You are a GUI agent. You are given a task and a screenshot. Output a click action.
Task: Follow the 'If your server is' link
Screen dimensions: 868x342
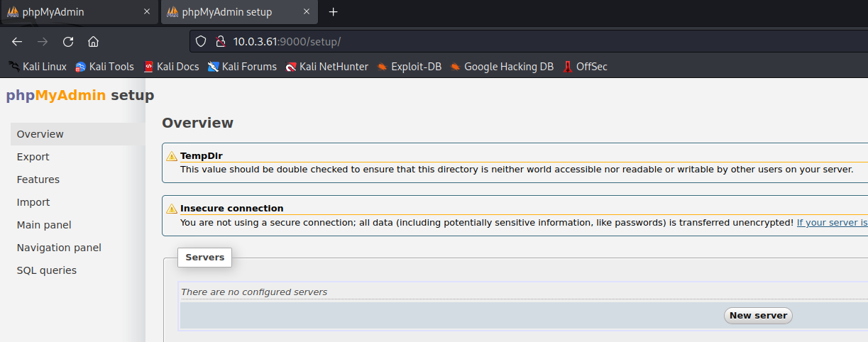tap(832, 222)
